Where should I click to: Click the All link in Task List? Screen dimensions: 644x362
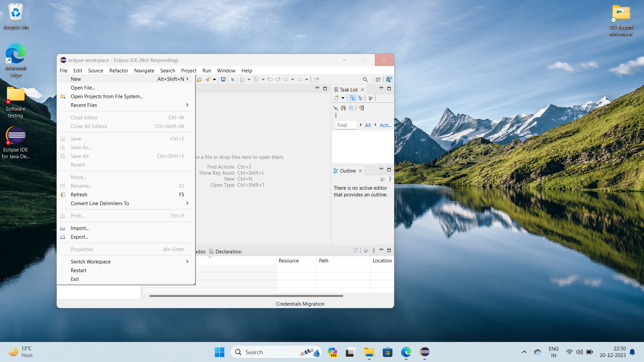click(368, 125)
